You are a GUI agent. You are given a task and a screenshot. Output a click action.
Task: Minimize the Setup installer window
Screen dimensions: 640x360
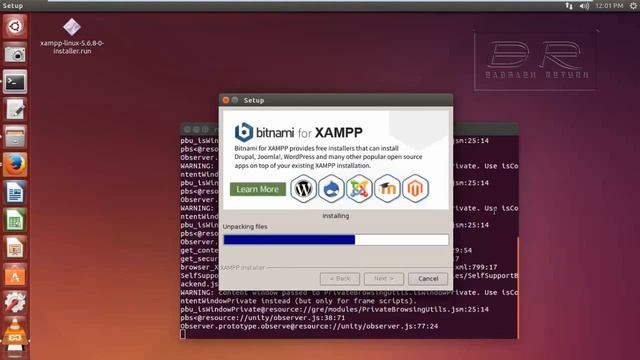click(x=235, y=100)
